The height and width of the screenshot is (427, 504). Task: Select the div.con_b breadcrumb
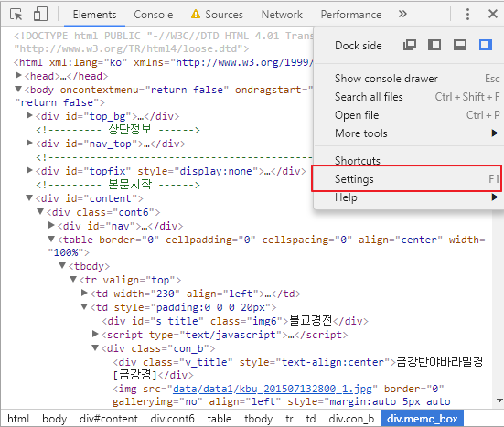point(351,419)
